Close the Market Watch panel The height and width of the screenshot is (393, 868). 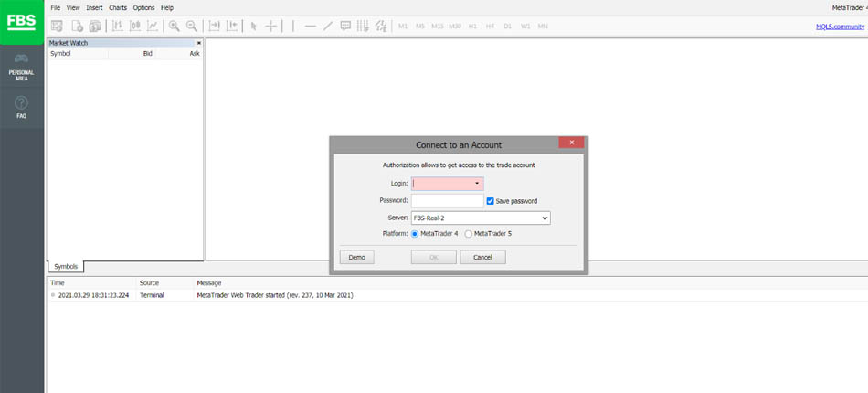pos(199,43)
